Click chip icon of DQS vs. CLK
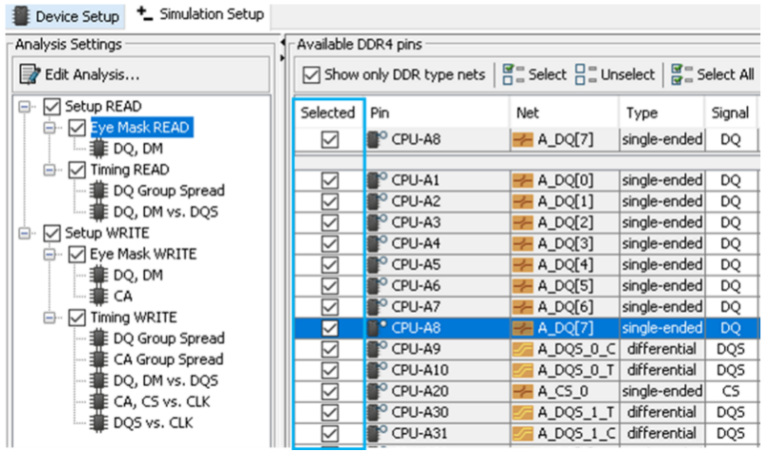768x452 pixels. tap(98, 423)
